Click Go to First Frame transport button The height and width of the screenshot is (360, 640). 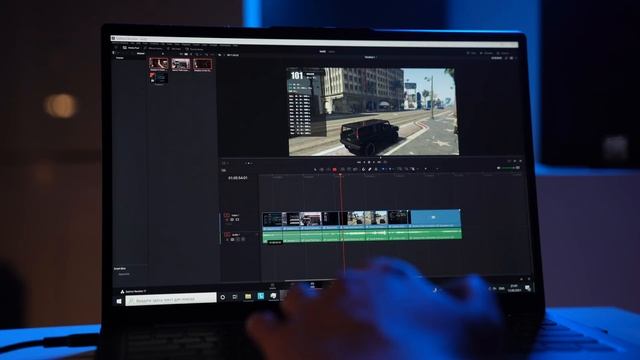359,162
